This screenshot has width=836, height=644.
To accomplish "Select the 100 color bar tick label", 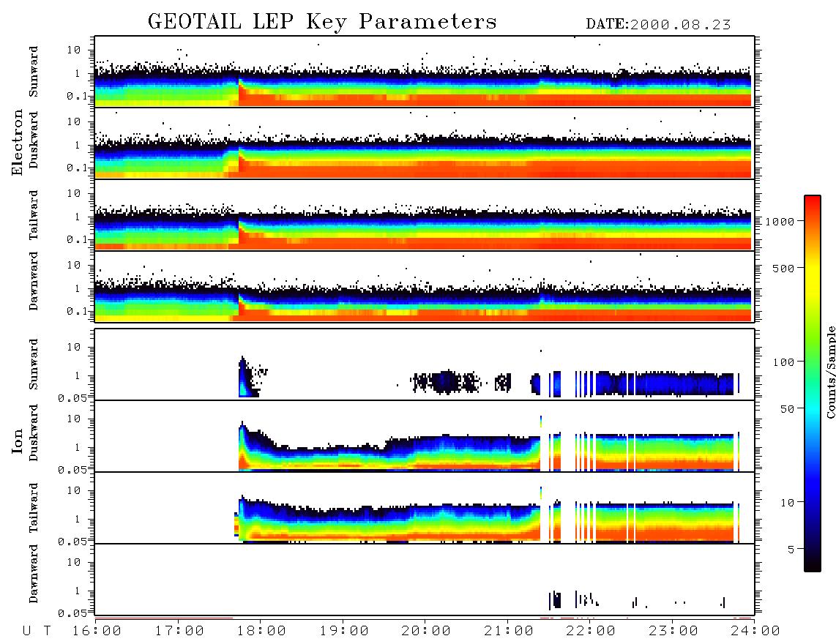I will coord(783,362).
